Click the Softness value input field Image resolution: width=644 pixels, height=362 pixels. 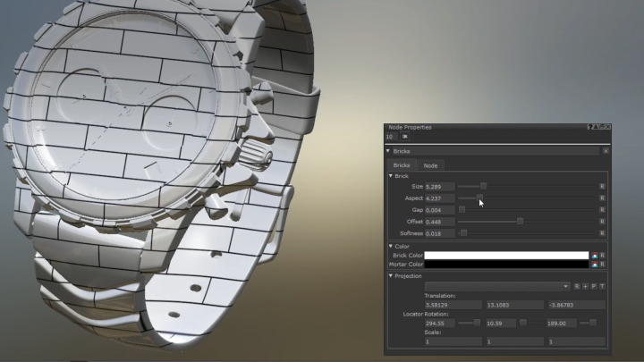[x=440, y=233]
